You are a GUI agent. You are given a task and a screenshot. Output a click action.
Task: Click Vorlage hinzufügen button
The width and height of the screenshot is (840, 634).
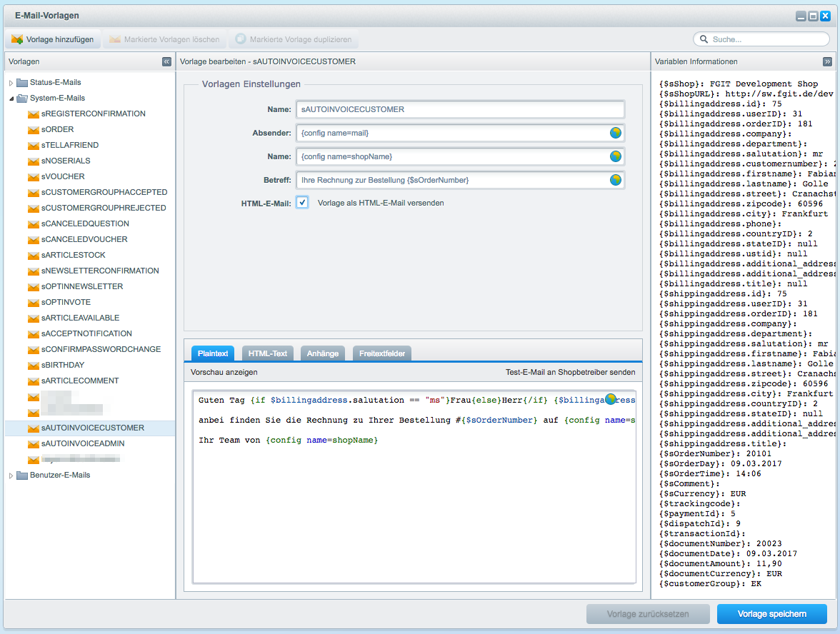point(53,39)
